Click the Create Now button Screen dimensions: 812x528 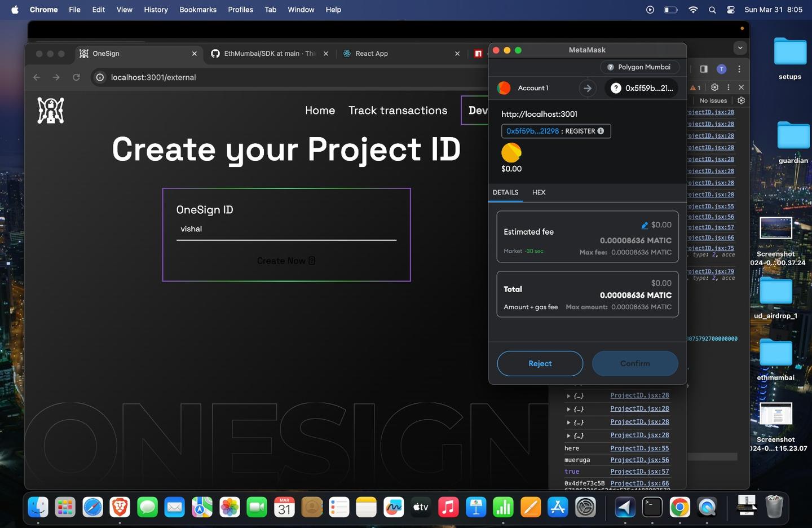(286, 261)
